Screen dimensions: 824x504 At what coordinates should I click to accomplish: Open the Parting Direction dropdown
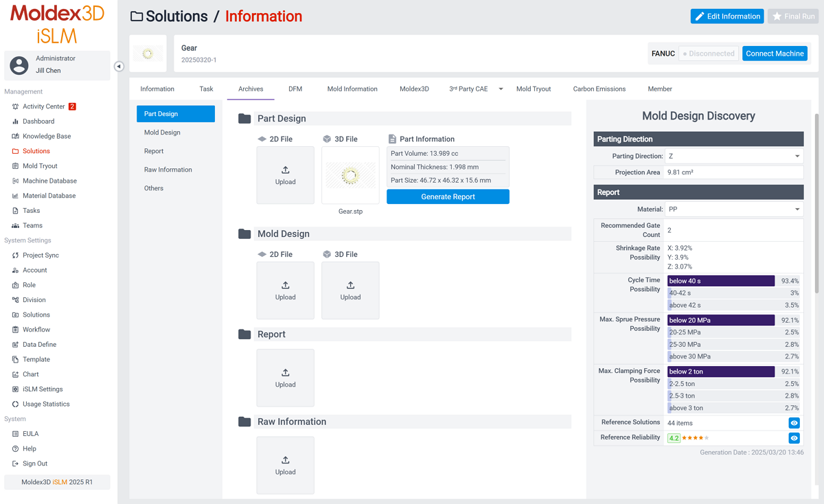734,157
